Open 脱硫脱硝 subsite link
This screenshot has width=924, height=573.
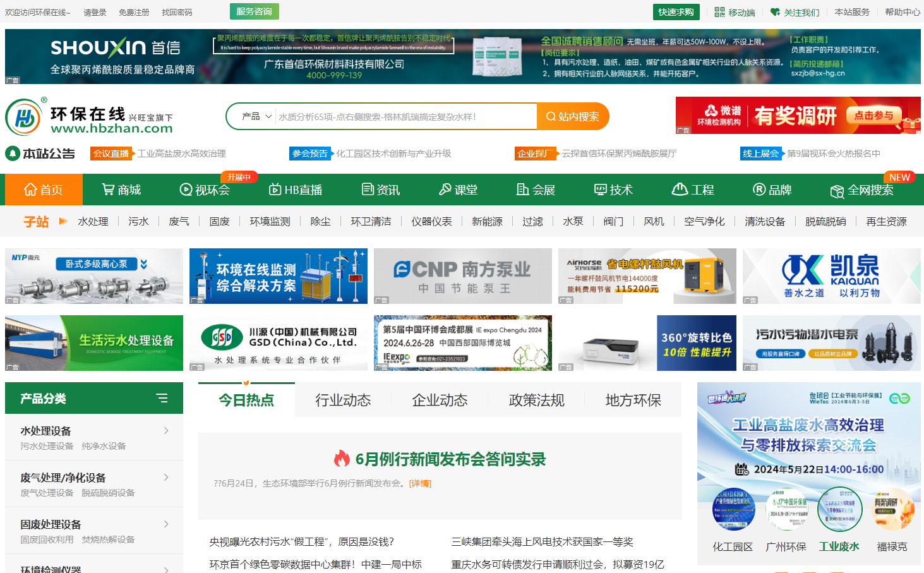(x=825, y=221)
